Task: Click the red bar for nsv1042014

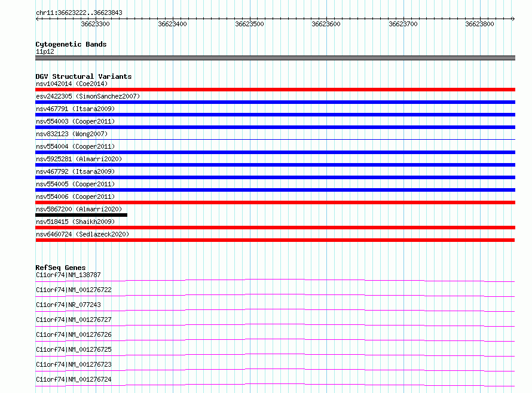Action: pyautogui.click(x=275, y=90)
